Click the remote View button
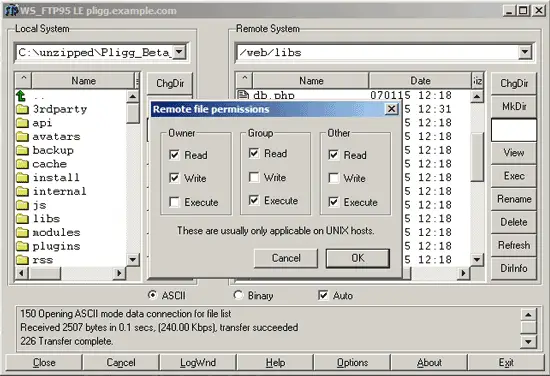This screenshot has width=550, height=376. [514, 153]
